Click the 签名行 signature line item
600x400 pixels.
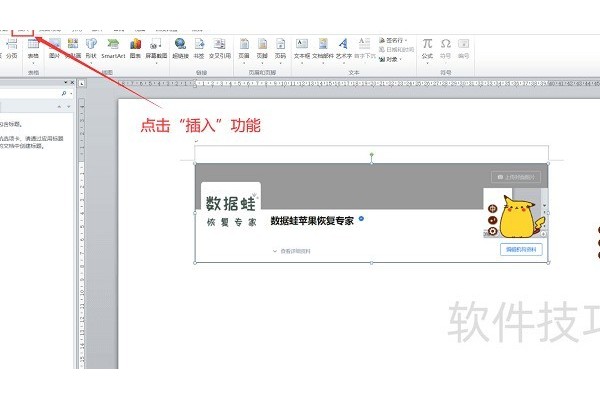(393, 40)
